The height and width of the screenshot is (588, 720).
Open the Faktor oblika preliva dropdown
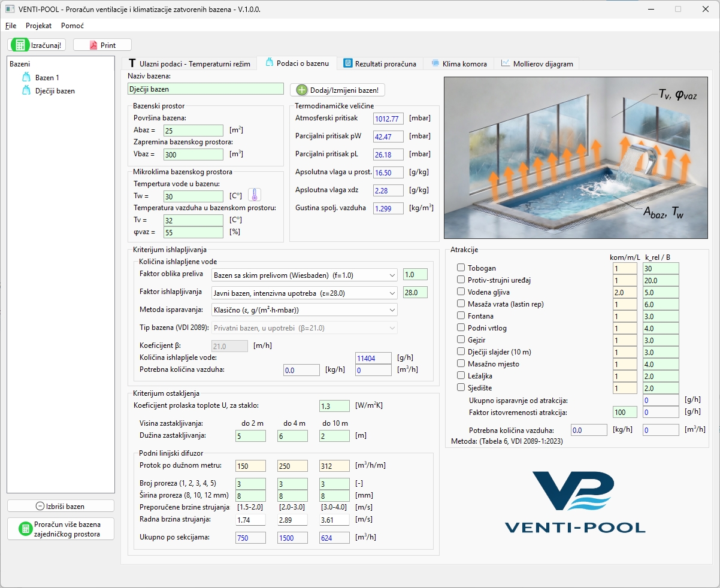pyautogui.click(x=304, y=275)
